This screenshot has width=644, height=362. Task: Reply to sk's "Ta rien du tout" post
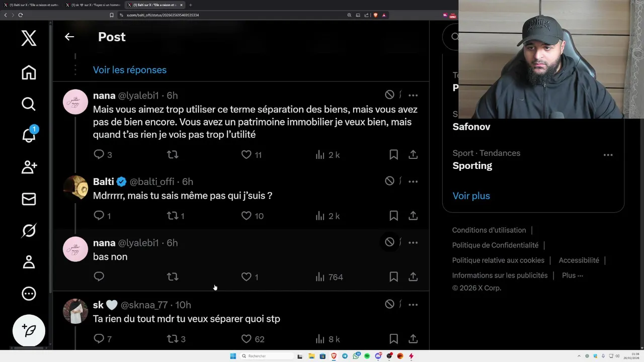99,338
